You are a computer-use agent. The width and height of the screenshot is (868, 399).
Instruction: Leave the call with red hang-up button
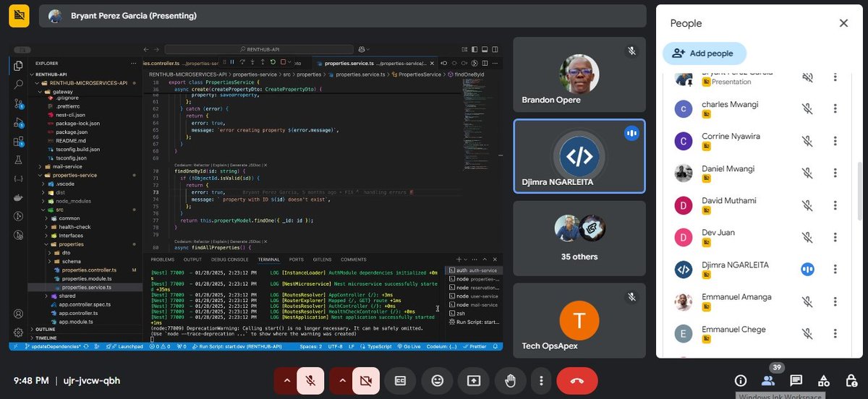[577, 380]
